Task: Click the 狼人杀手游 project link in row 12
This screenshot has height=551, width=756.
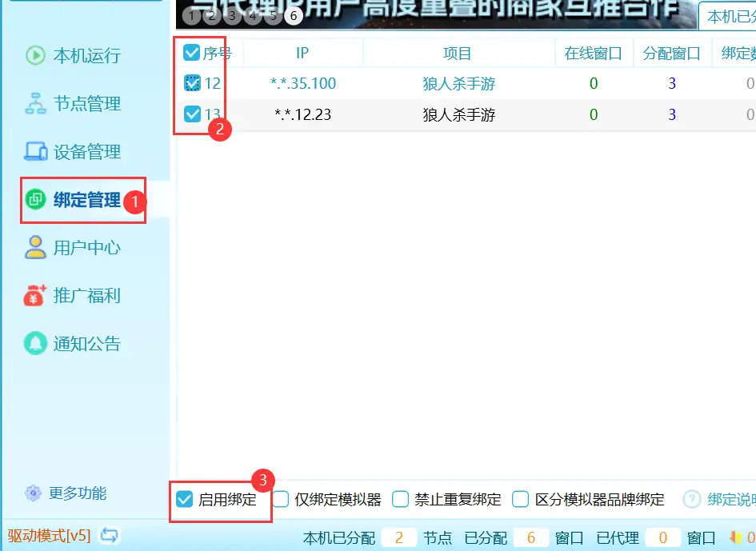Action: coord(458,83)
